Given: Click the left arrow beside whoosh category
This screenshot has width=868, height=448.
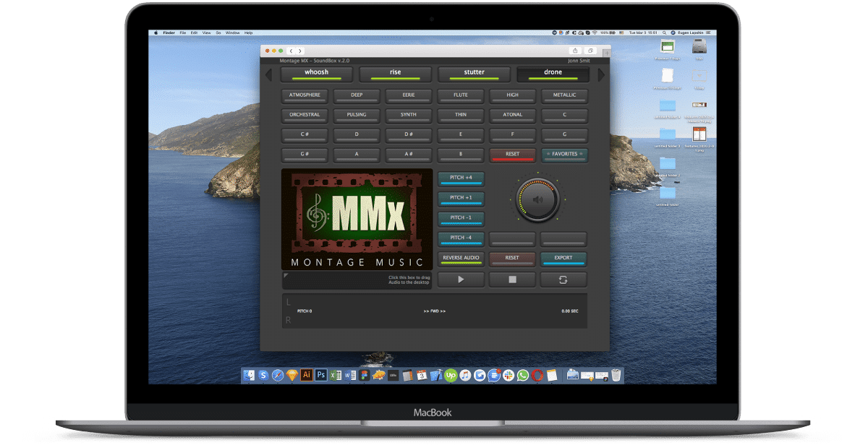Looking at the screenshot, I should click(268, 74).
